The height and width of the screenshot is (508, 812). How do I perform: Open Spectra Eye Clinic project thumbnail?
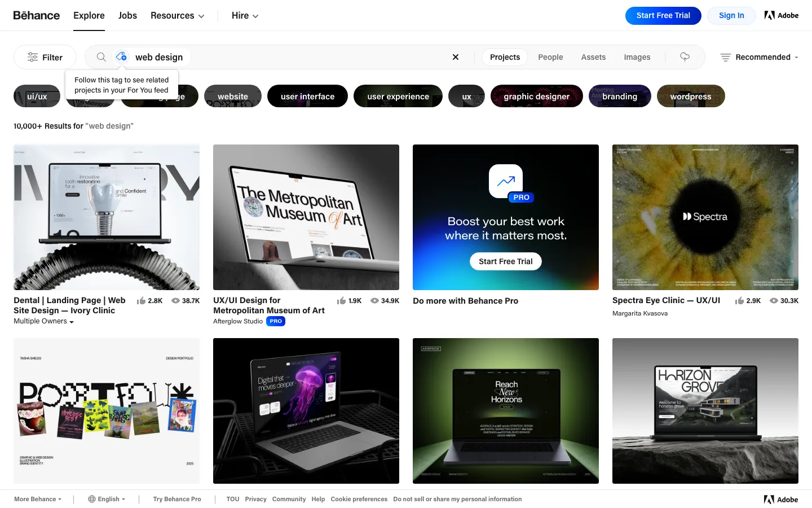[705, 217]
